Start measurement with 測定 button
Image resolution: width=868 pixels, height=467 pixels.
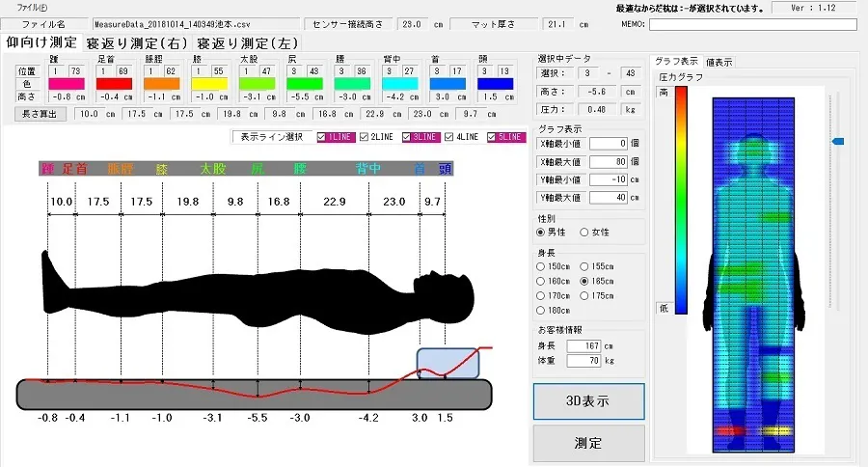(587, 443)
